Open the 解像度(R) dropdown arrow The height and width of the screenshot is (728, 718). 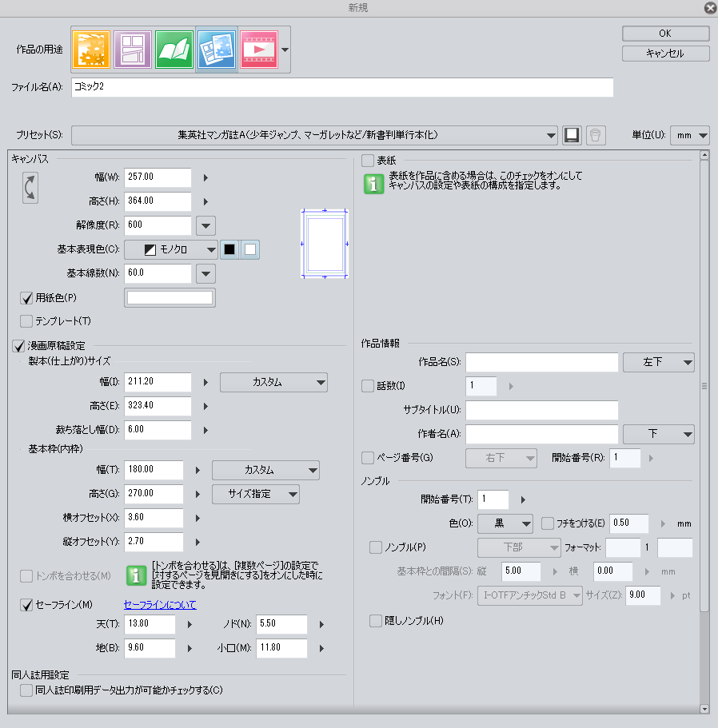tap(205, 225)
